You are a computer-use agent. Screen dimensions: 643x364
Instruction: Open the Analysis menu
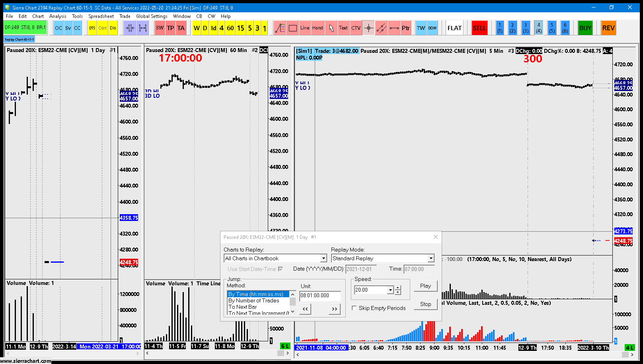point(58,16)
